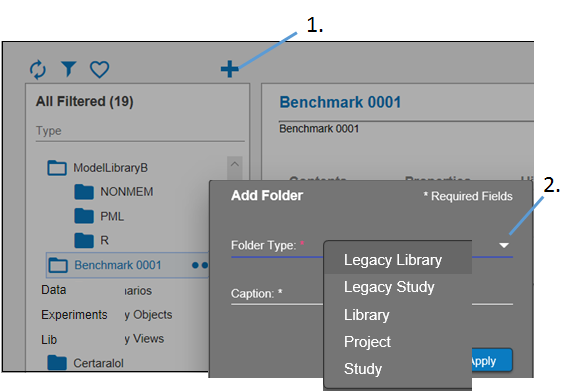Click the NONMEM folder icon
Viewport: 566px width, 392px height.
point(84,192)
